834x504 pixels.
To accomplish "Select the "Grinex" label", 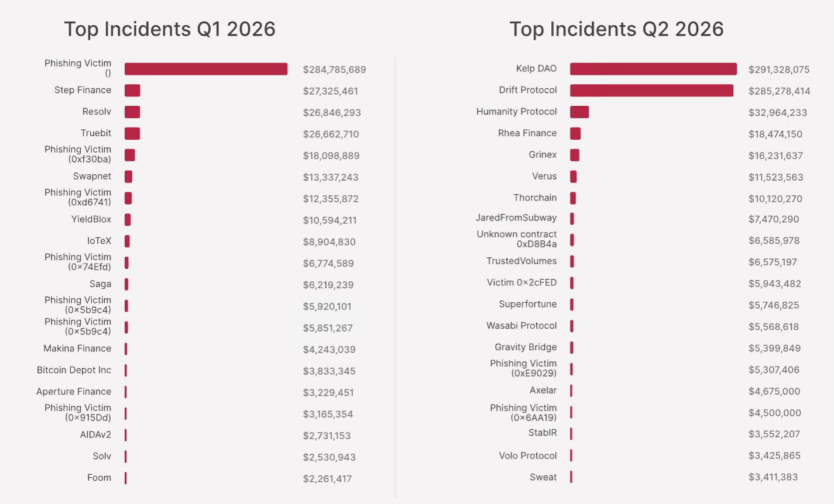I will point(543,155).
